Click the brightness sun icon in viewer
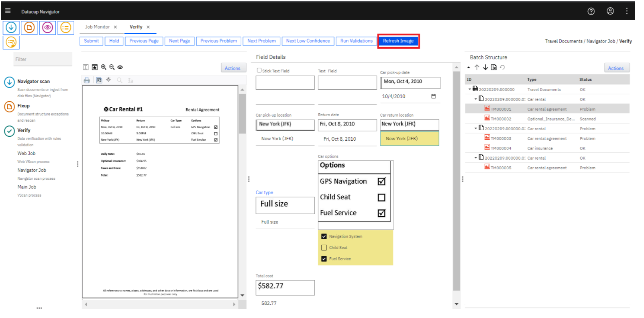The image size is (644, 318). pos(108,80)
